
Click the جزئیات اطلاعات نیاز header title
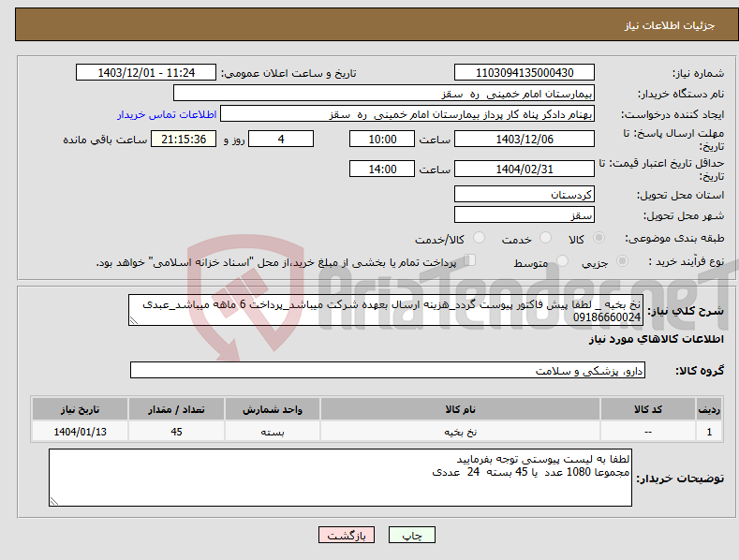670,25
